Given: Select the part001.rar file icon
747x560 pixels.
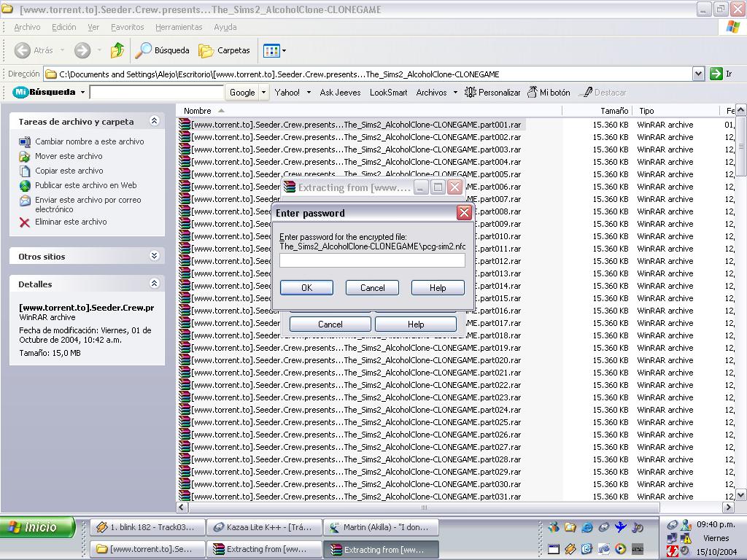Looking at the screenshot, I should (x=185, y=125).
